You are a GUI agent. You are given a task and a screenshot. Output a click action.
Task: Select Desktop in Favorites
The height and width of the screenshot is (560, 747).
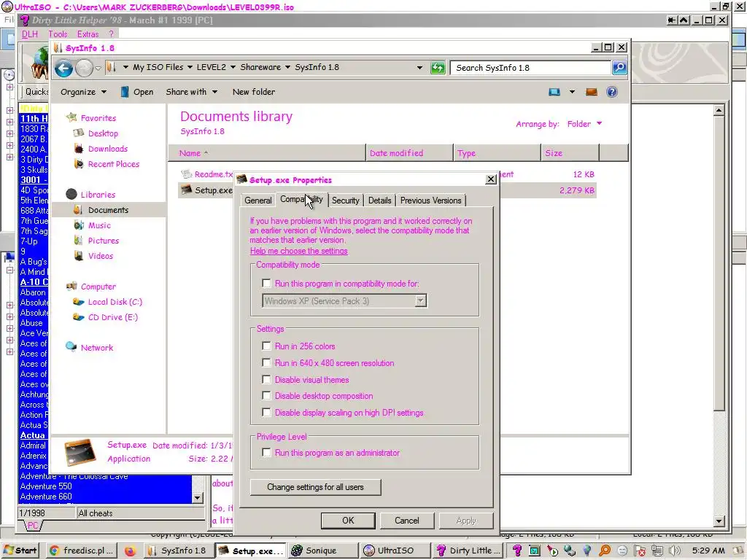coord(103,133)
